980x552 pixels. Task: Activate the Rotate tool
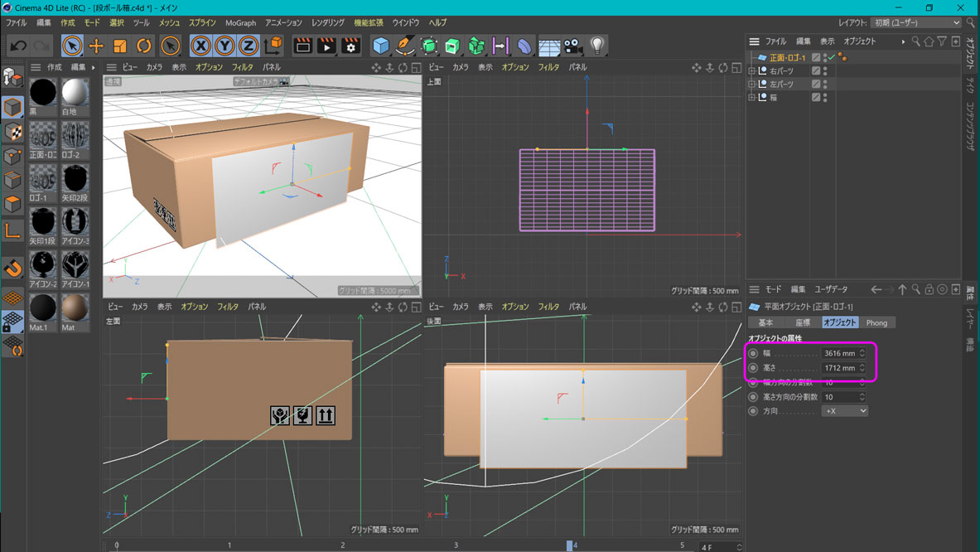[x=144, y=46]
